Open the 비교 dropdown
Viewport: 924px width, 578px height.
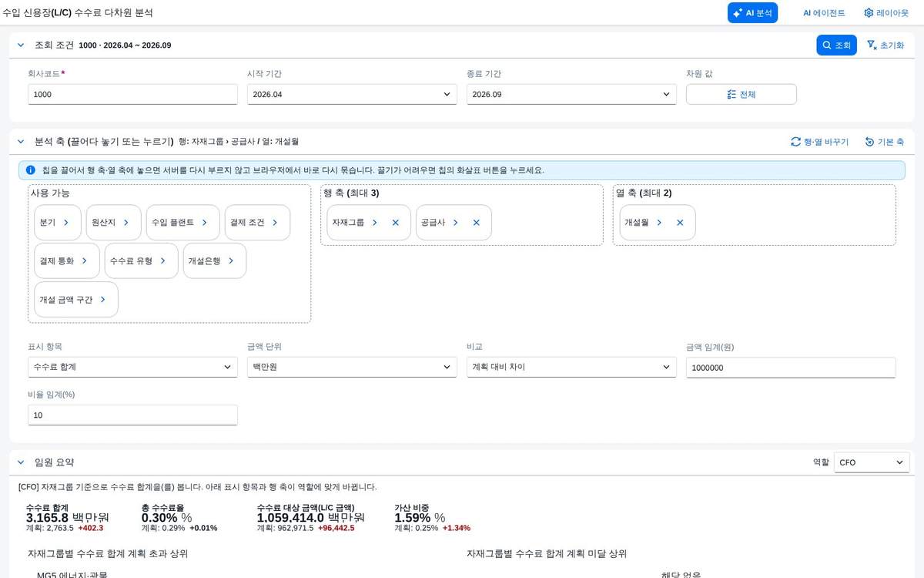click(x=571, y=367)
